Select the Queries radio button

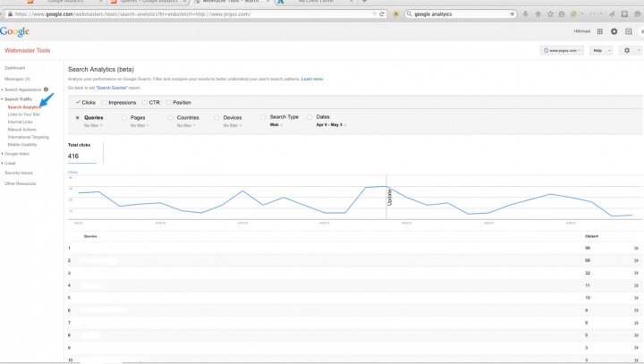[x=78, y=117]
